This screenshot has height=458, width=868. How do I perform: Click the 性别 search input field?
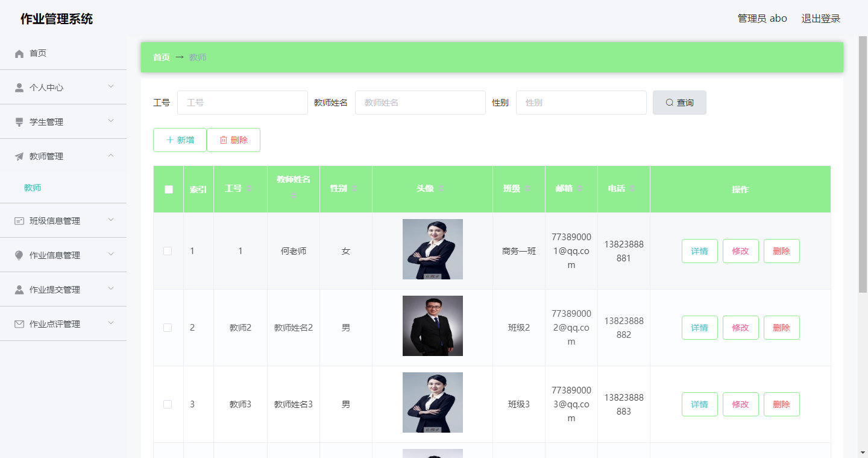[581, 103]
